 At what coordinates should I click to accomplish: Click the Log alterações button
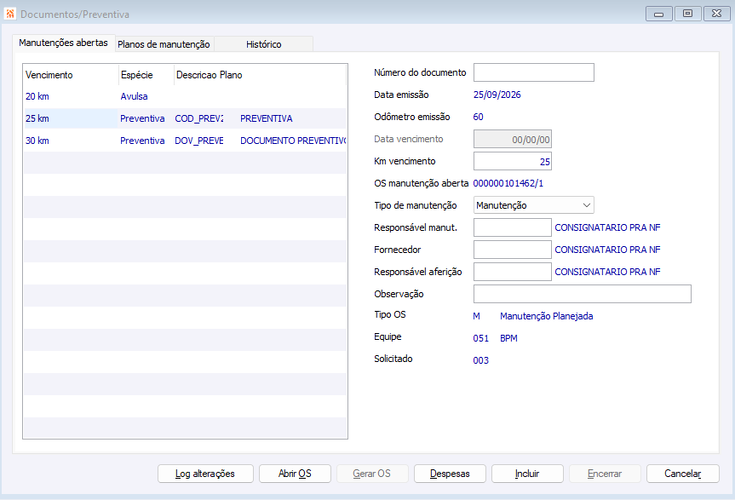tap(205, 474)
